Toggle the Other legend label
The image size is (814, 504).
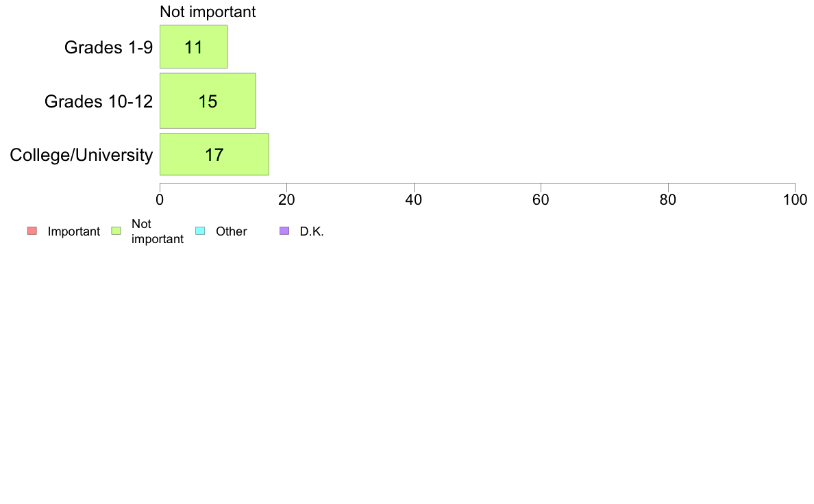pyautogui.click(x=231, y=231)
